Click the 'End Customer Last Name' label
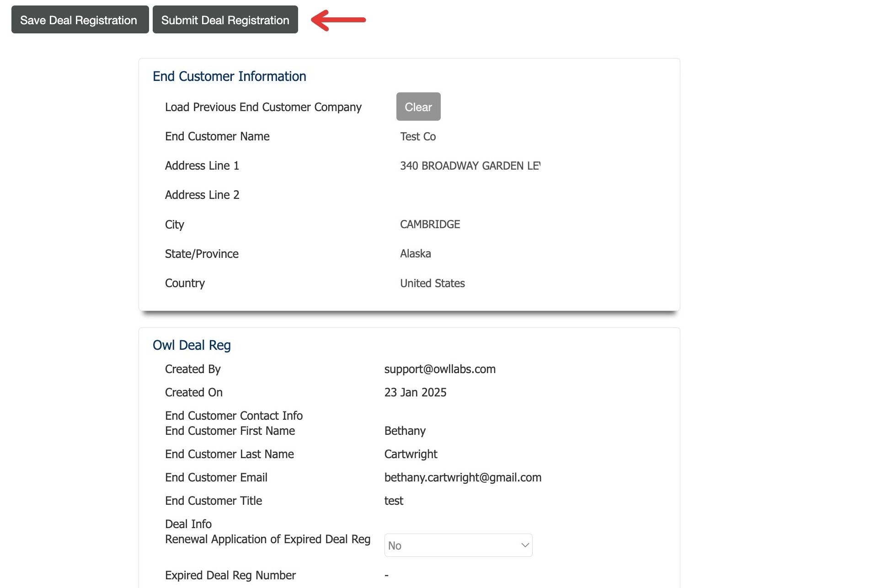876x588 pixels. pyautogui.click(x=230, y=454)
